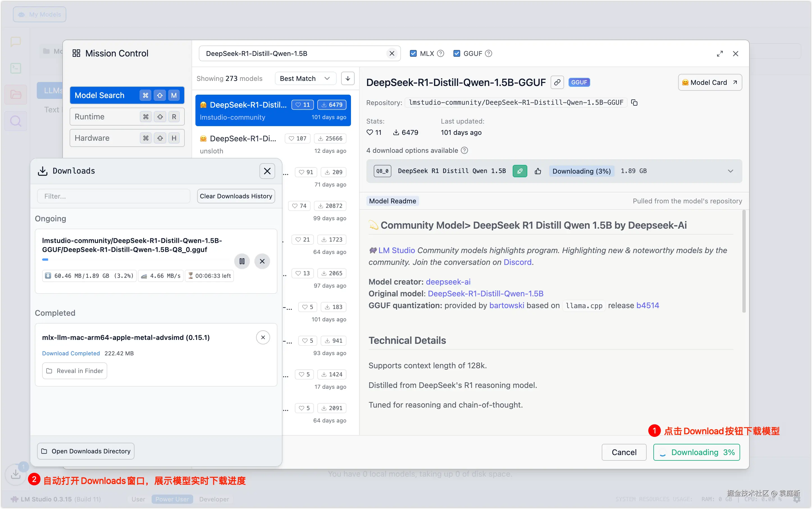Open Model Card external link
Viewport: 812px width, 509px height.
[x=710, y=83]
